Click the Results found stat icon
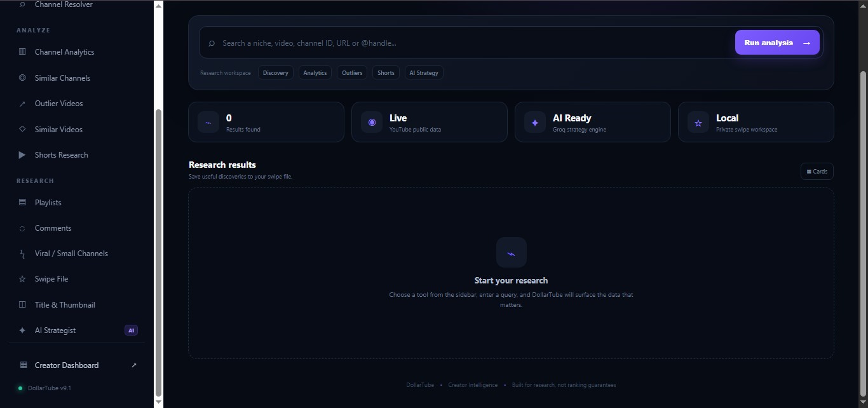Image resolution: width=868 pixels, height=408 pixels. [208, 122]
